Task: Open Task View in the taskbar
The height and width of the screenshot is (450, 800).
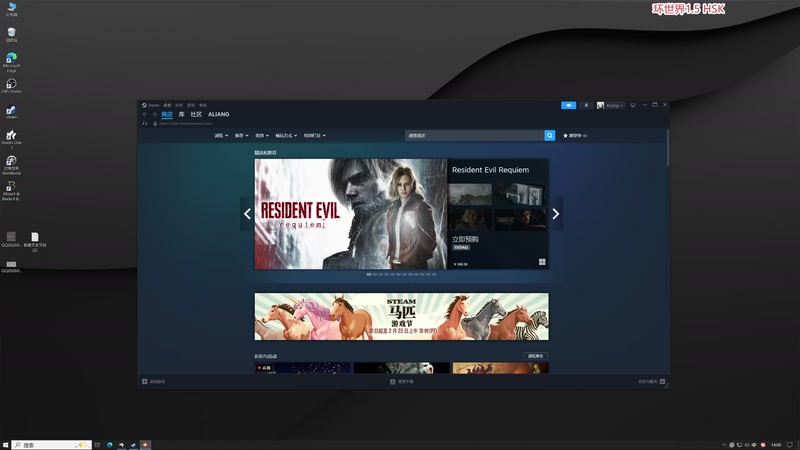Action: coord(97,445)
